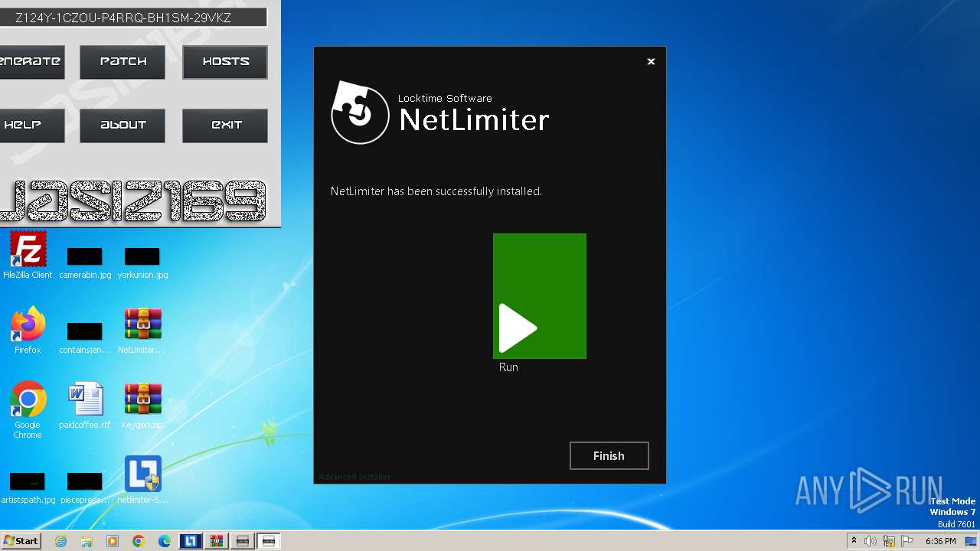Open the Start menu

[21, 541]
